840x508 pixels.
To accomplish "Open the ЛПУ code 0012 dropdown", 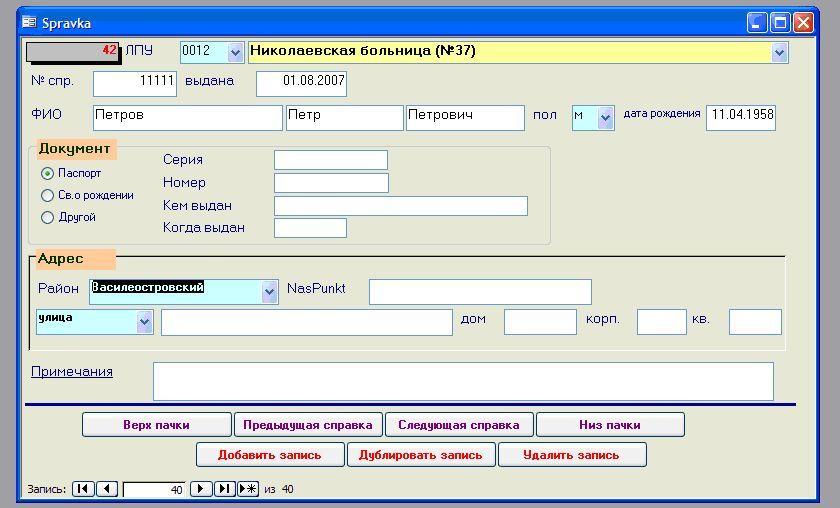I will point(236,52).
